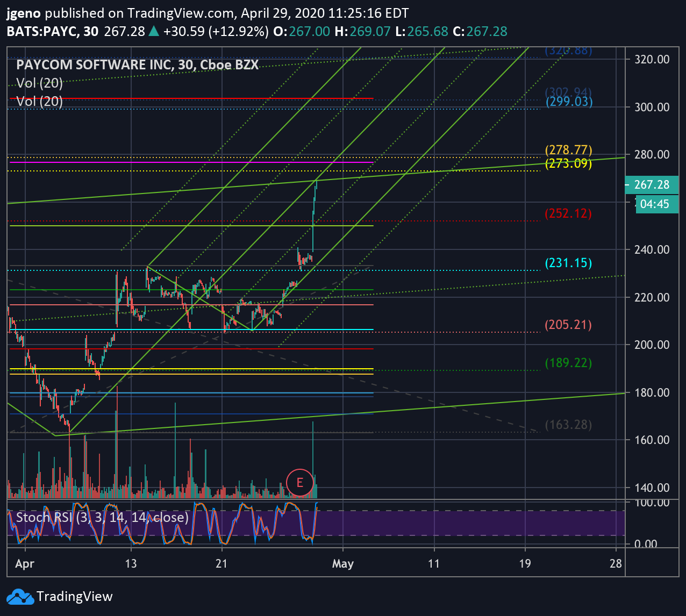Screen dimensions: 686x616
Task: Click the (231.15) cyan price level label
Action: [568, 263]
